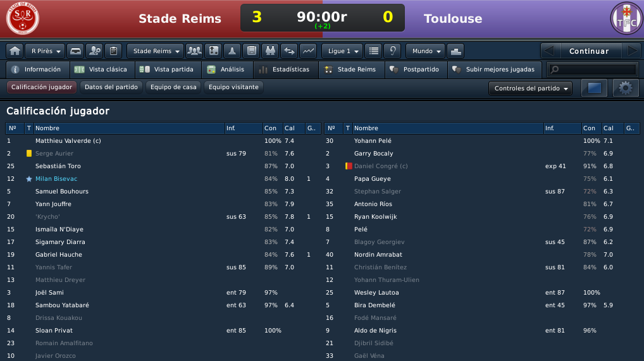
Task: Click the Continuar button
Action: pos(588,51)
